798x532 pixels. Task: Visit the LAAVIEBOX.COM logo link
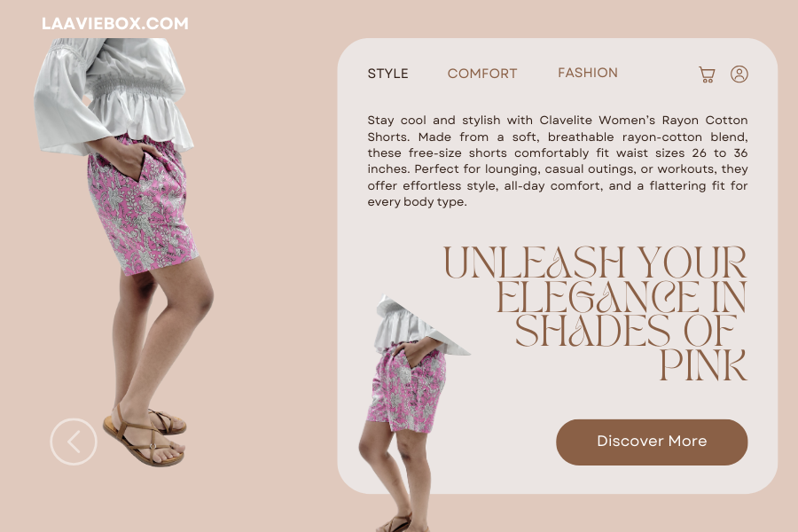tap(115, 23)
